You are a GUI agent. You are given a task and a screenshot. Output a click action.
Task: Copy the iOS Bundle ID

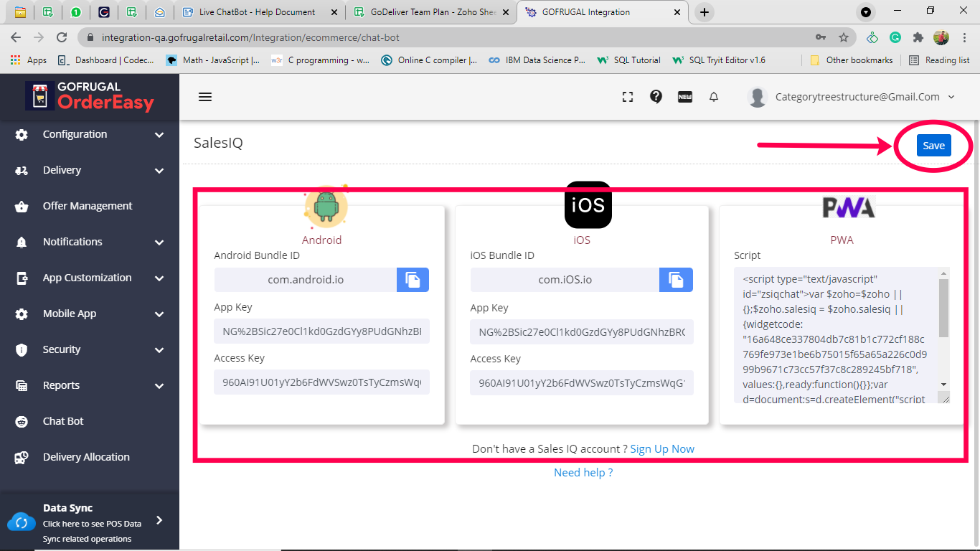676,280
